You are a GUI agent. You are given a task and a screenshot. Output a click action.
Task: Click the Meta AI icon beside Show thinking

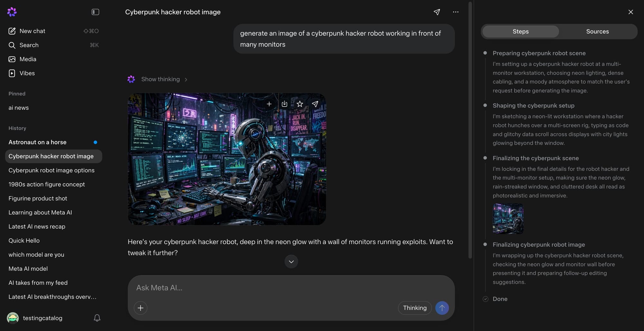[x=131, y=79]
